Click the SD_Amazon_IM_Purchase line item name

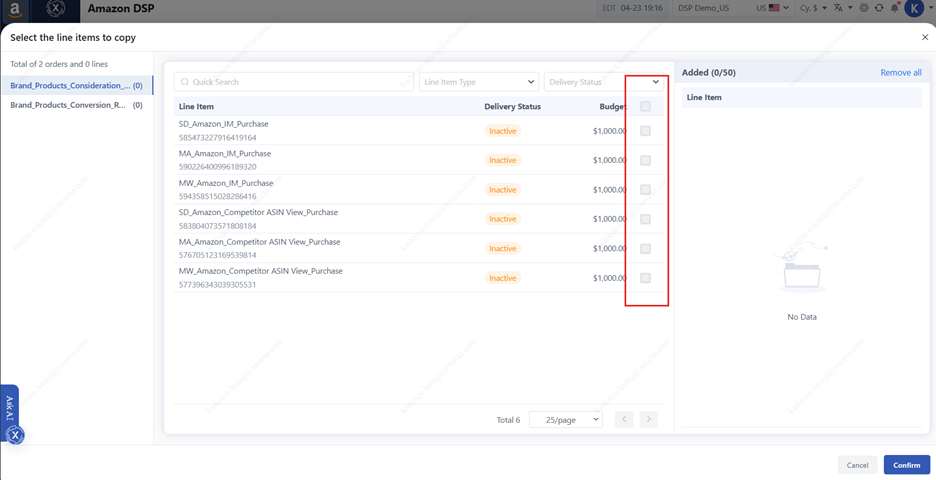(x=224, y=124)
